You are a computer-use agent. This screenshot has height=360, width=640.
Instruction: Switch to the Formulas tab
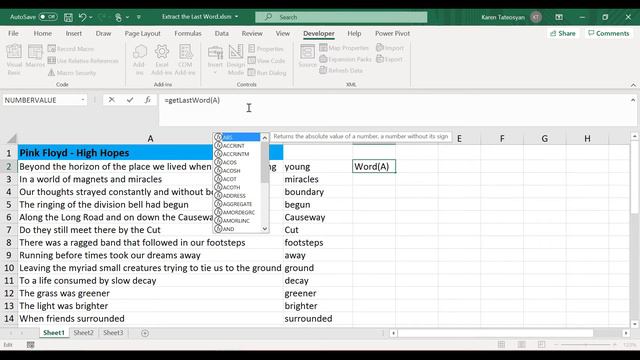188,33
